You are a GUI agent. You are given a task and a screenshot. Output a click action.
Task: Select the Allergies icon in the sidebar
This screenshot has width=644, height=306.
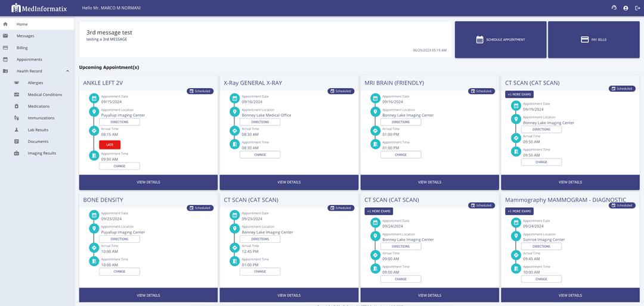click(x=17, y=83)
